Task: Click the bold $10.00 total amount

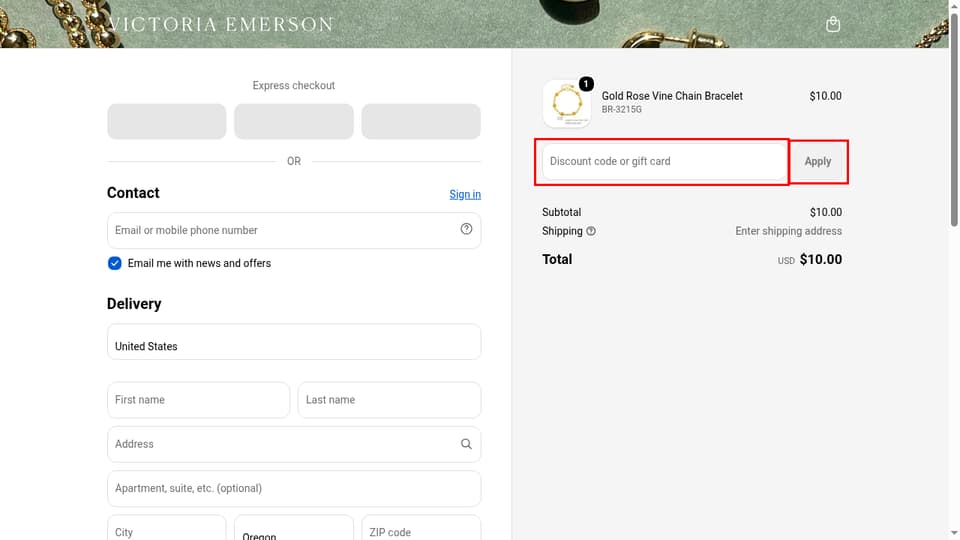Action: [x=820, y=260]
